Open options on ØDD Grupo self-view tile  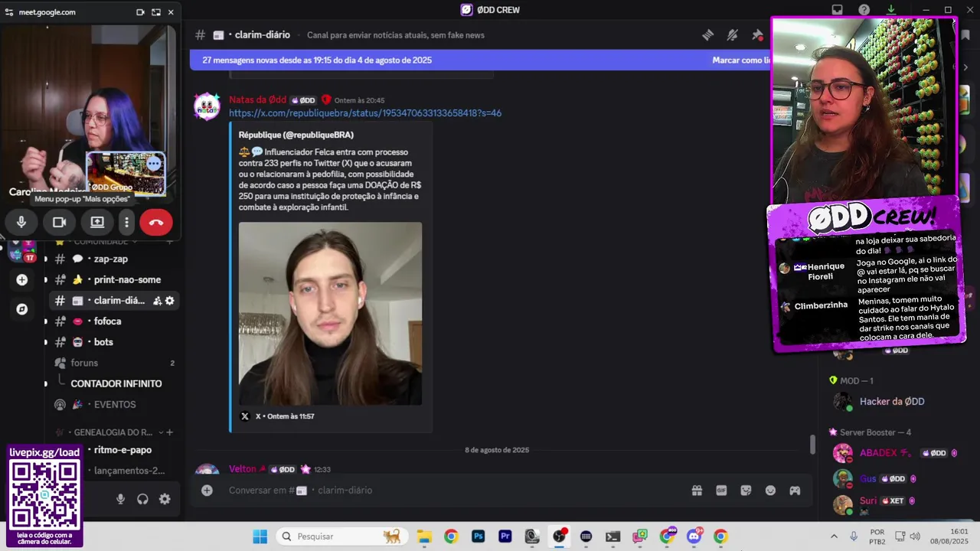click(154, 163)
